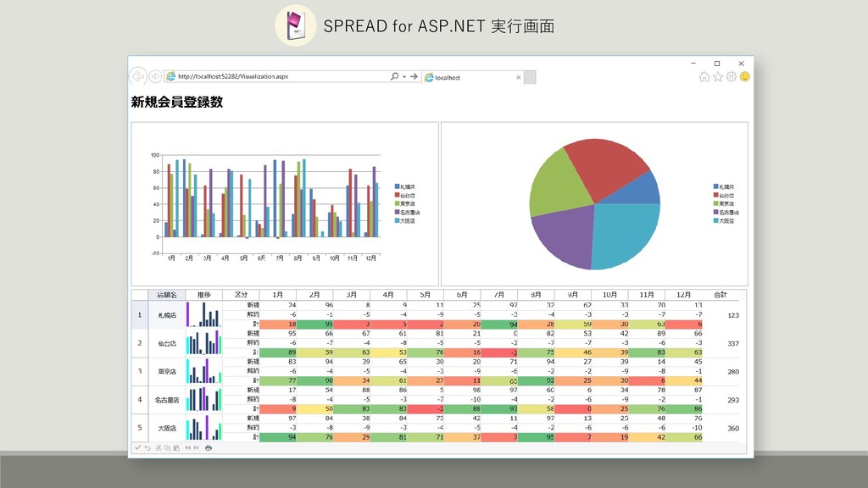Click the search magnifier in address bar

click(395, 76)
